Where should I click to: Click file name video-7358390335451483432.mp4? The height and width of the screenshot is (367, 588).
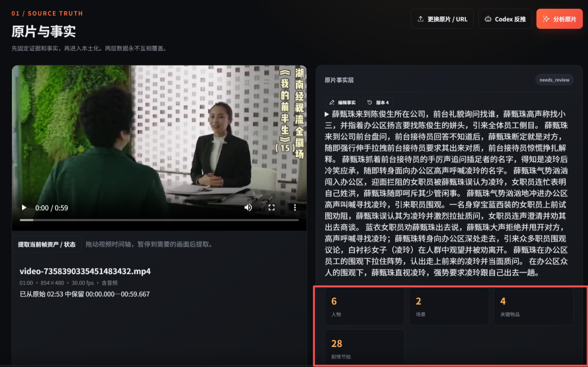point(85,271)
